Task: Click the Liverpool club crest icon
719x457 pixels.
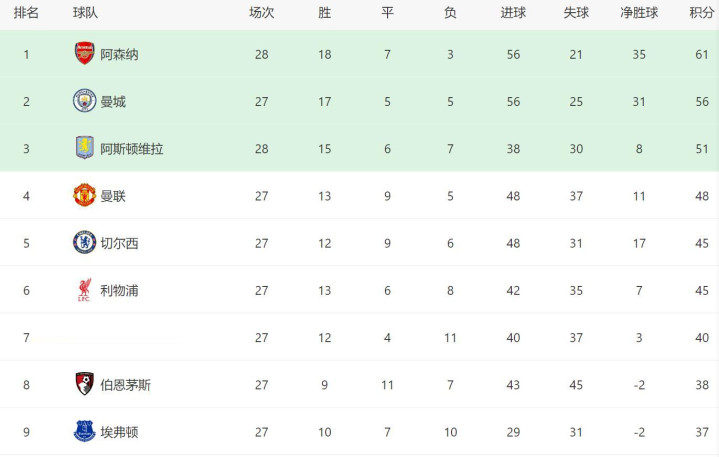Action: pos(85,290)
